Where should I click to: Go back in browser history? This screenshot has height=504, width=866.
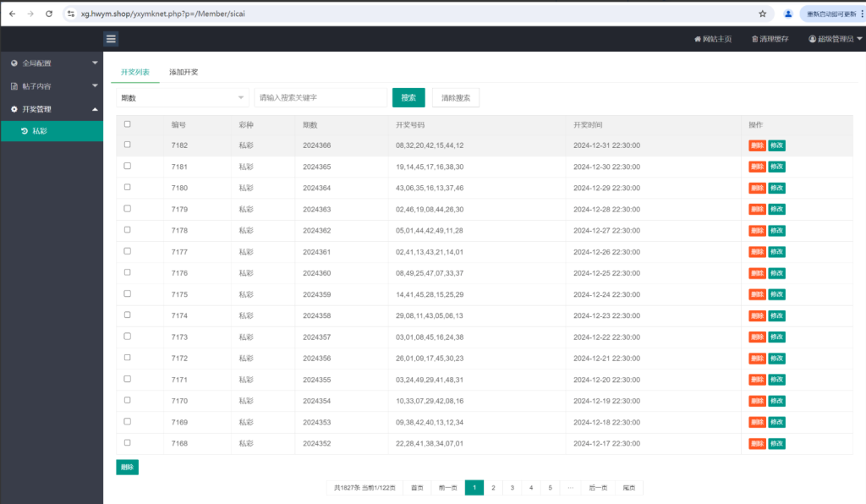pos(12,14)
